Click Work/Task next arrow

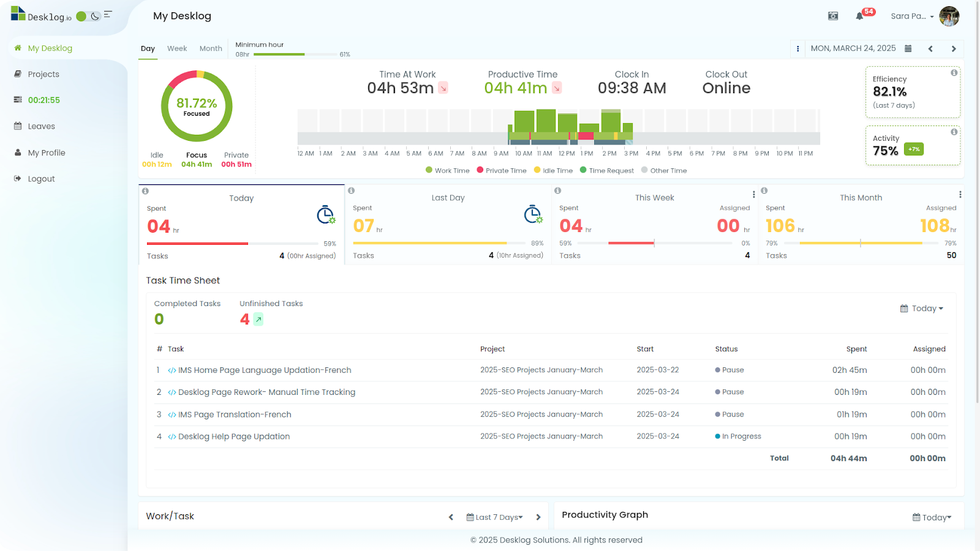click(x=538, y=517)
